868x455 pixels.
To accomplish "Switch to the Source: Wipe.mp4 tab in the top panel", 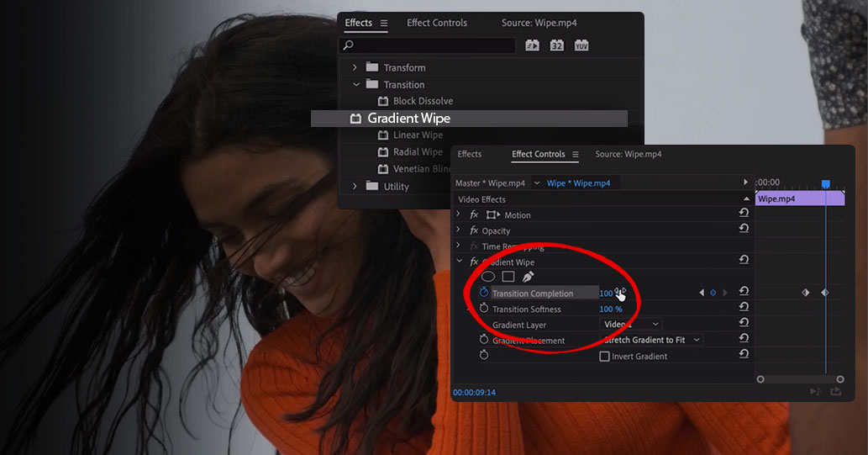I will point(539,23).
